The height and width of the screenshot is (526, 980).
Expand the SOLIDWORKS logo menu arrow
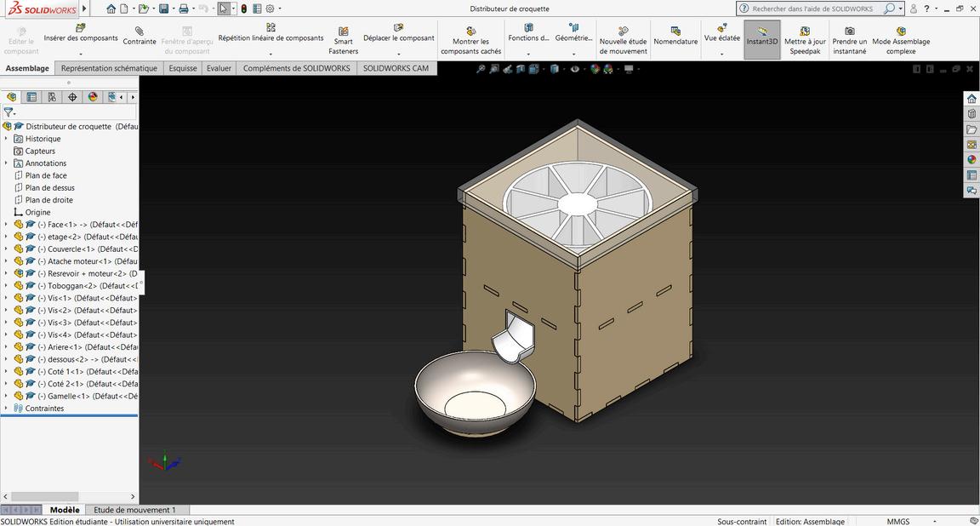(x=85, y=9)
